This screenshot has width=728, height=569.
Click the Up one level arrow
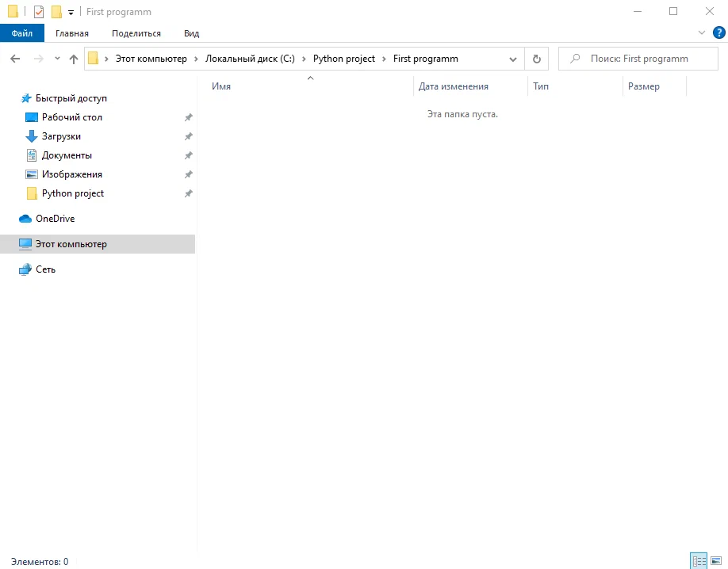point(74,59)
